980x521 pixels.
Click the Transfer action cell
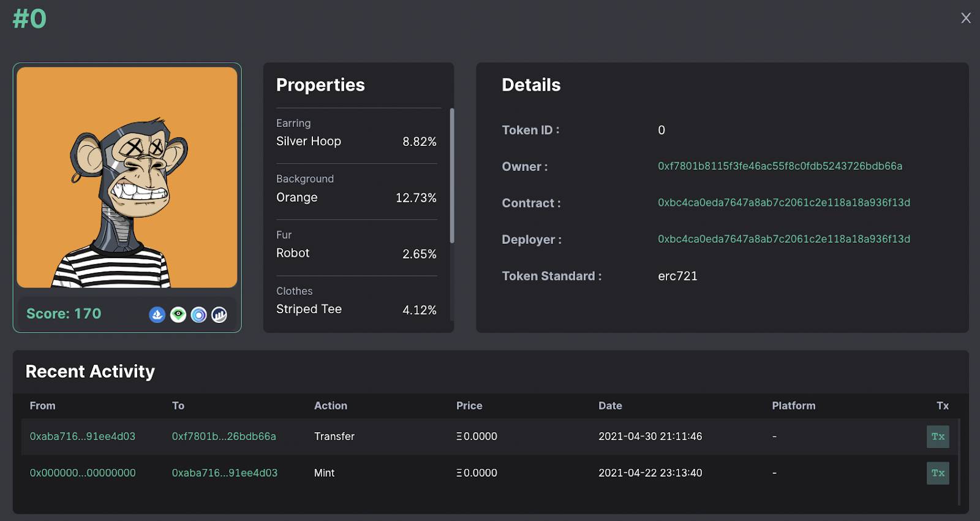334,436
